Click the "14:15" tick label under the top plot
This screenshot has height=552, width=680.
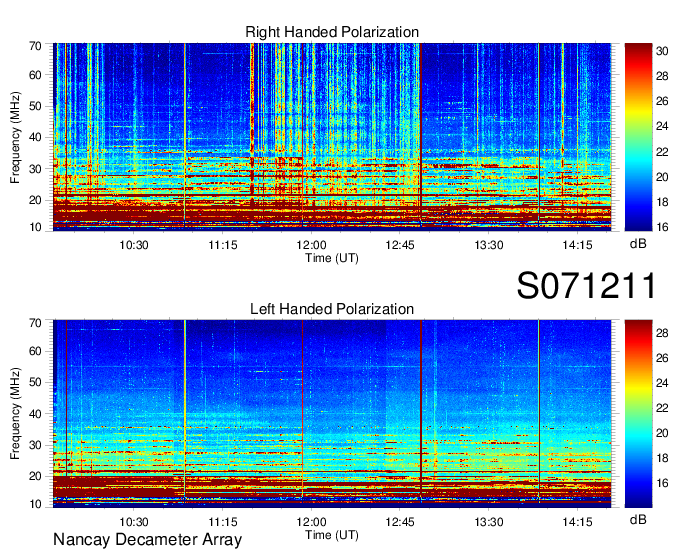(577, 245)
